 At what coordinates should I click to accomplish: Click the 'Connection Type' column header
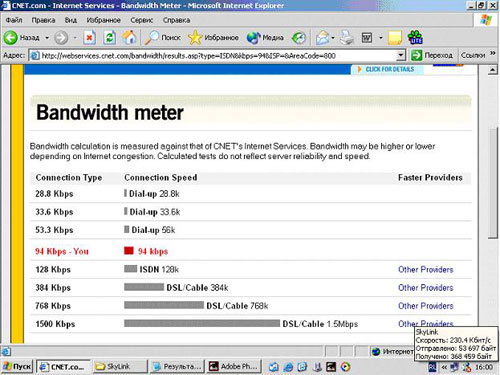pos(69,178)
